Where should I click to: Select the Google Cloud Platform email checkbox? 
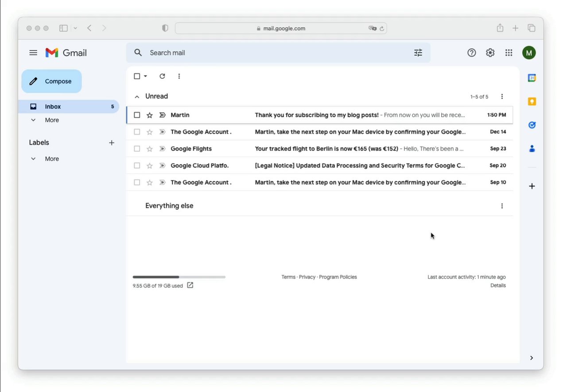tap(137, 165)
